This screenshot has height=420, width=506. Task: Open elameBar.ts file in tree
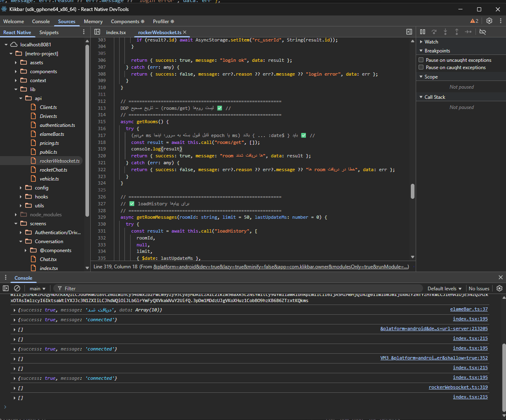tap(52, 134)
